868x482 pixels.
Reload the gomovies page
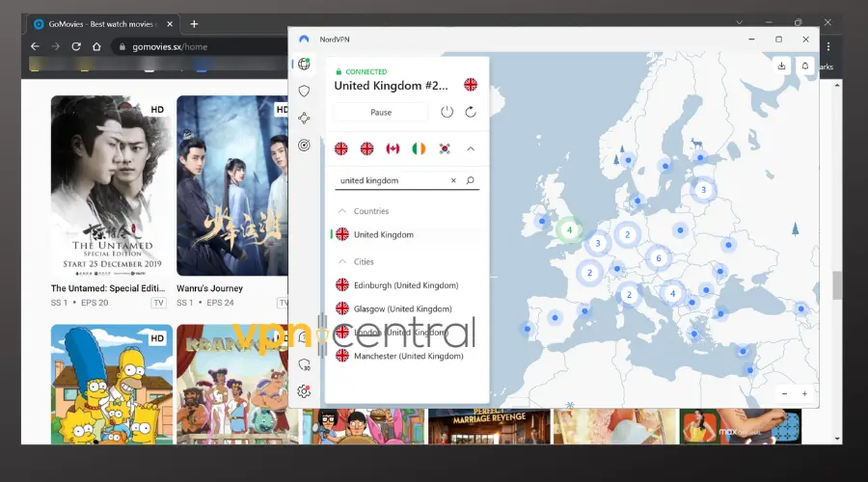pyautogui.click(x=76, y=46)
